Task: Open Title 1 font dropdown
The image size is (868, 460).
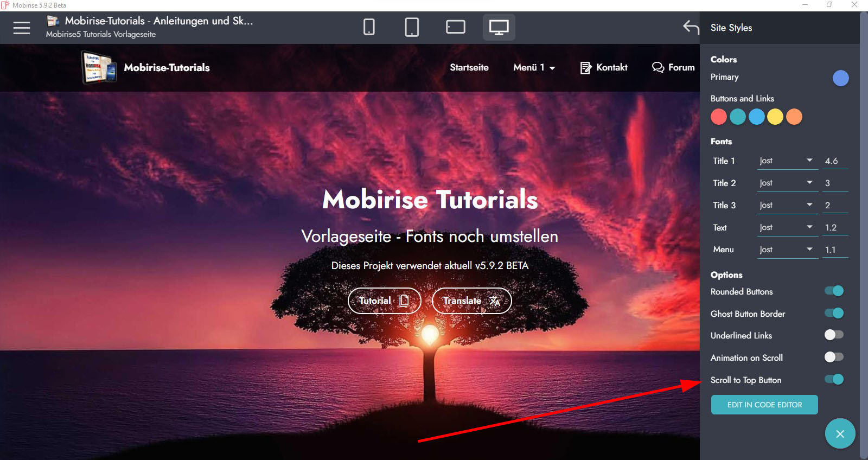Action: 787,161
